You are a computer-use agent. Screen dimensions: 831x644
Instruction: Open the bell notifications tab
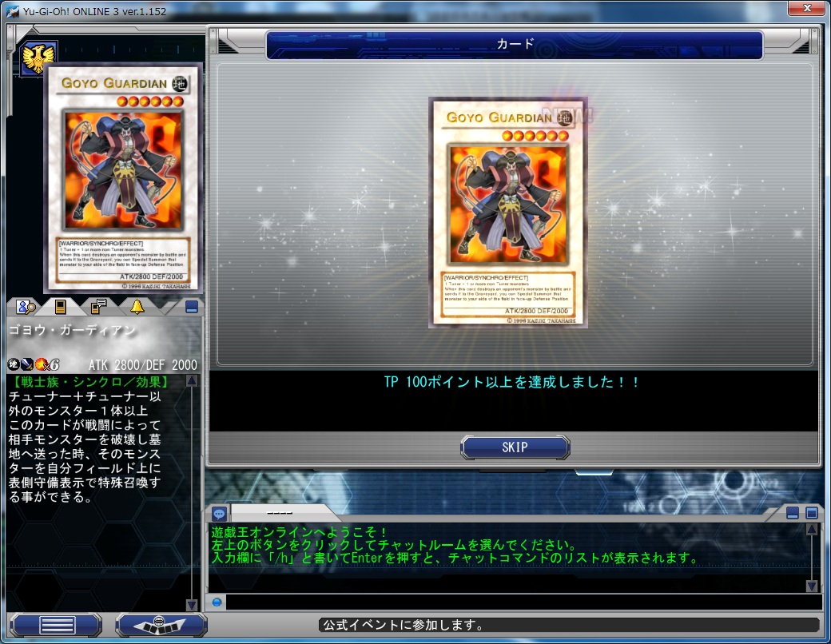[137, 306]
